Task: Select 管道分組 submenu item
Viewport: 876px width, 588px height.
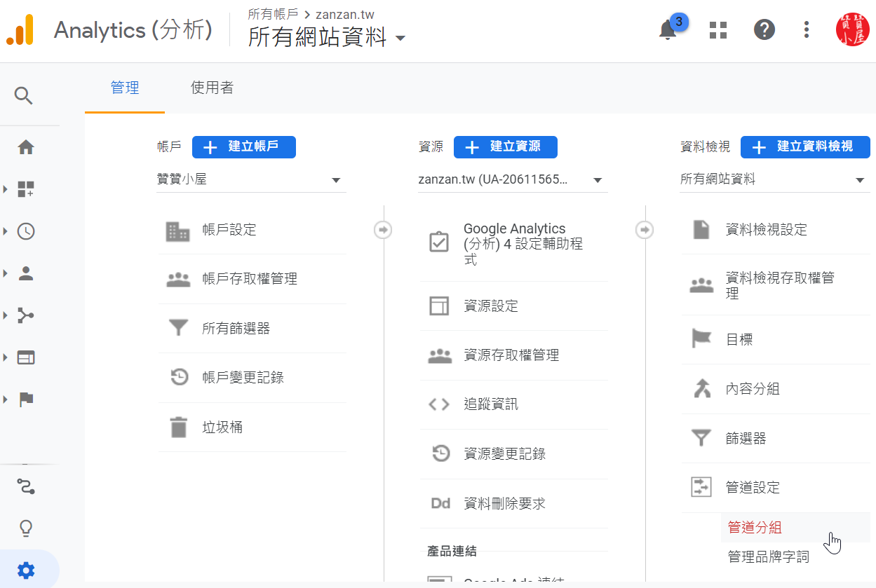Action: pos(795,528)
